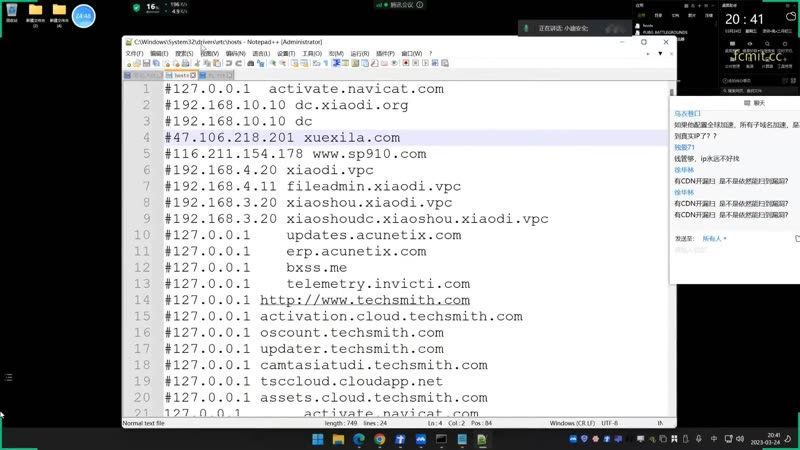
Task: Click line 12 text bxss.me
Action: 316,267
